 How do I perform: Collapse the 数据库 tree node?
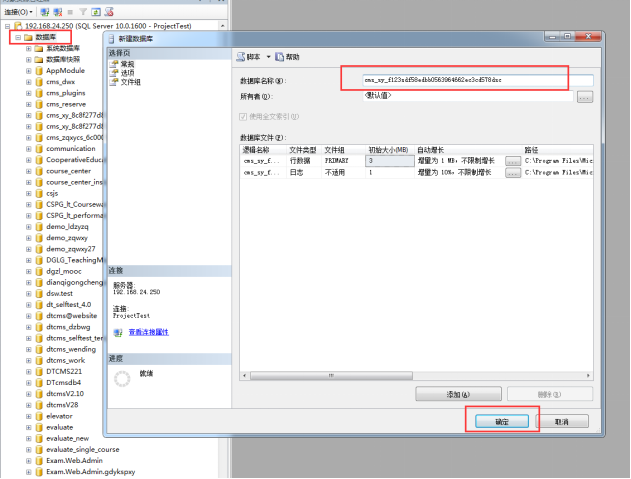[16, 37]
